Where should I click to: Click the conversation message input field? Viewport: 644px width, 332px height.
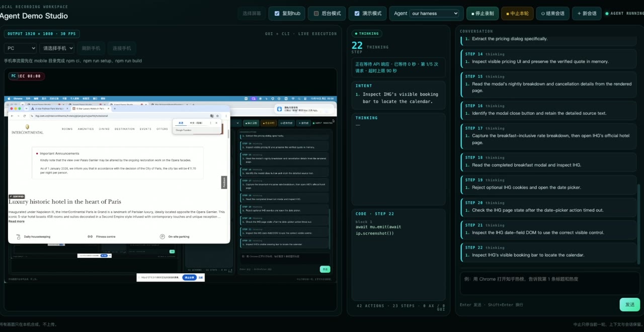550,283
